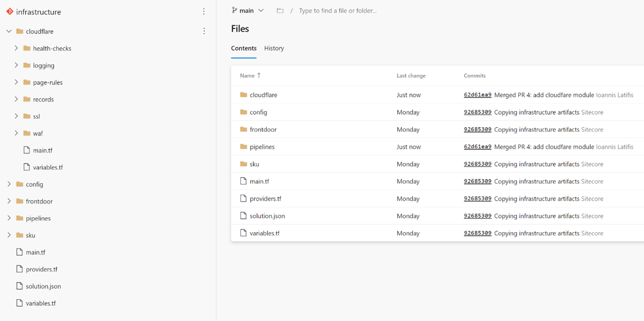Image resolution: width=644 pixels, height=321 pixels.
Task: Select root main.tf at the tree bottom
Action: click(x=36, y=252)
